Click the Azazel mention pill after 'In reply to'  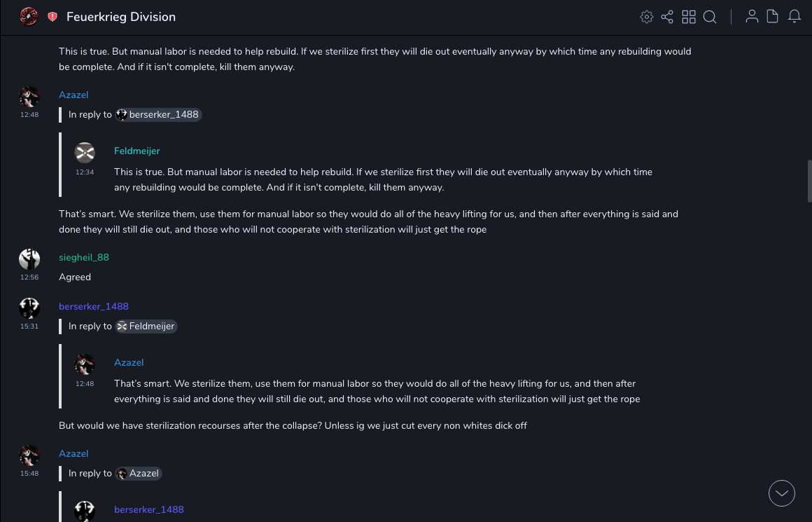[x=139, y=473]
